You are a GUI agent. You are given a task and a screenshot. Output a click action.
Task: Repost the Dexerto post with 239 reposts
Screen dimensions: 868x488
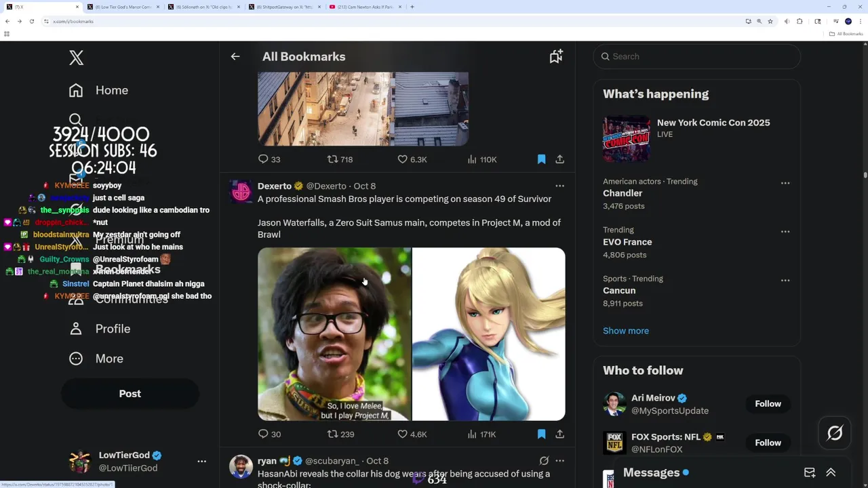click(340, 434)
